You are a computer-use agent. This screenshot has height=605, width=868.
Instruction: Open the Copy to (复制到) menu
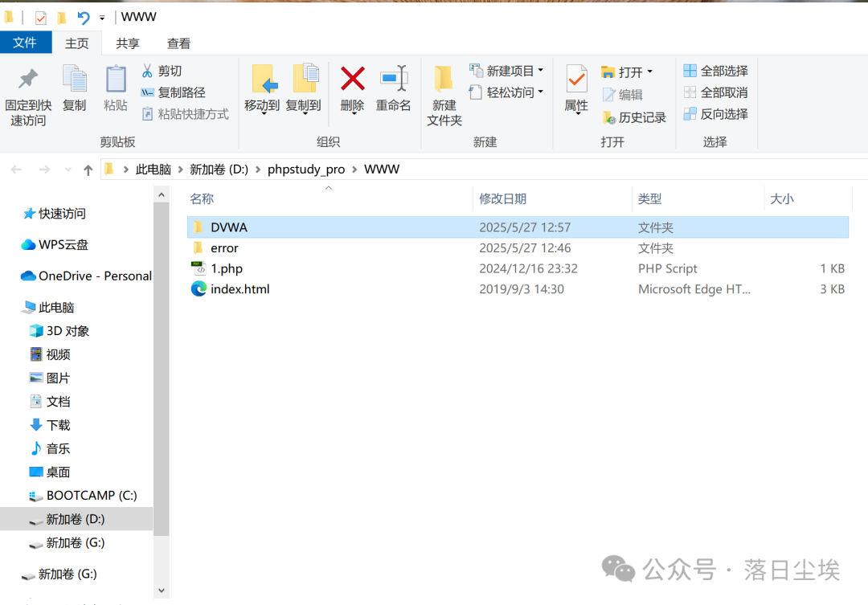click(x=303, y=88)
